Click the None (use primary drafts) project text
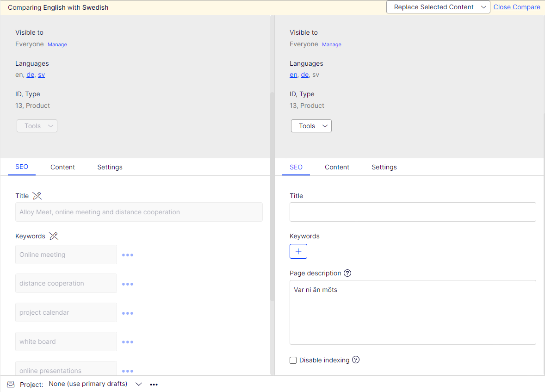The width and height of the screenshot is (545, 392). tap(88, 384)
